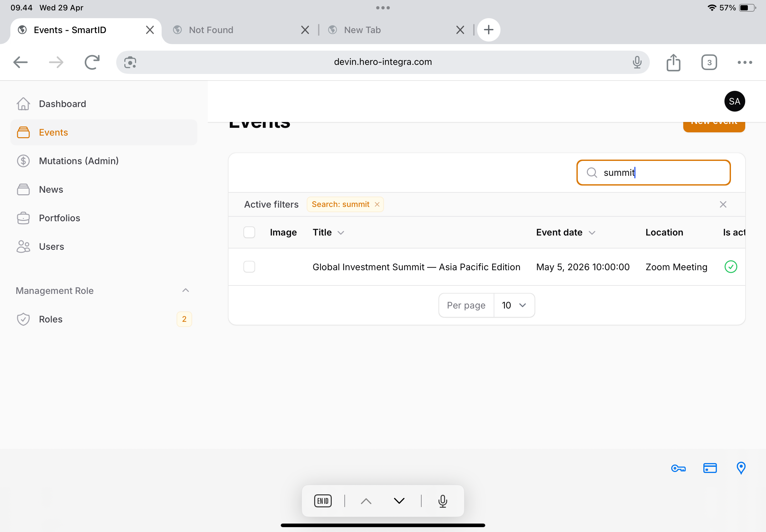Remove the Search: summit filter chip
The width and height of the screenshot is (766, 532).
coord(377,204)
